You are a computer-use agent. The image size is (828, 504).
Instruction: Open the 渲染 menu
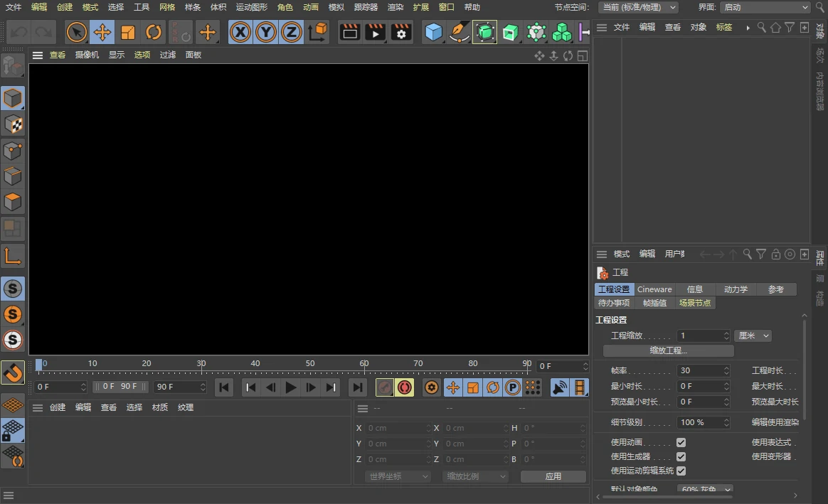coord(394,7)
